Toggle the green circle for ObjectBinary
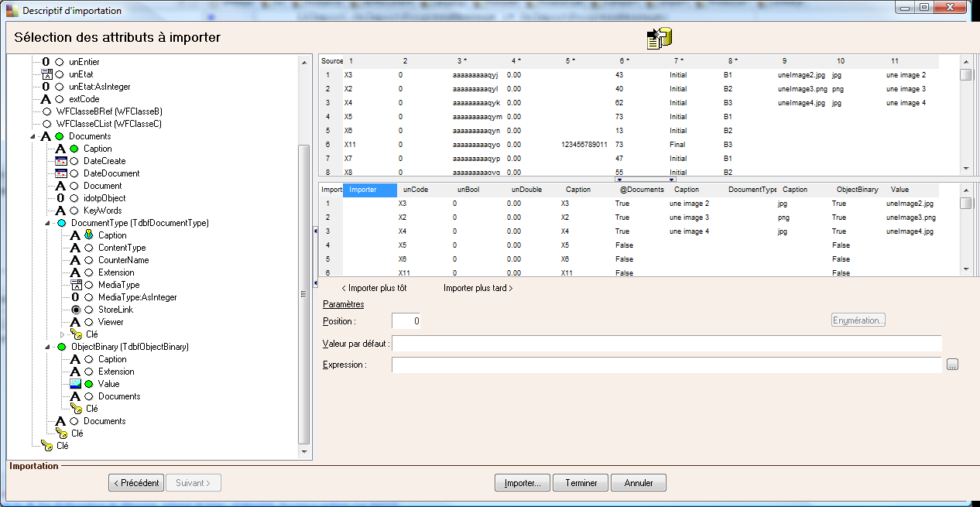The height and width of the screenshot is (507, 980). [62, 347]
